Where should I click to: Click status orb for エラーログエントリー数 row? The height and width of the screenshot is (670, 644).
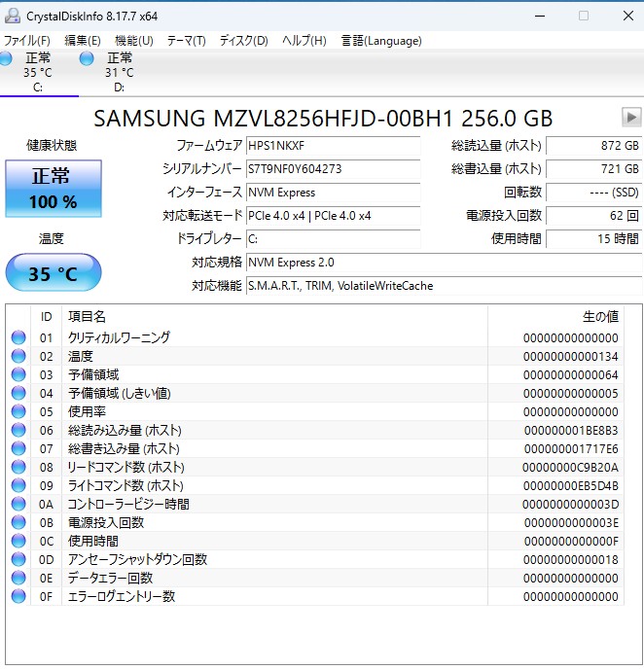[18, 596]
